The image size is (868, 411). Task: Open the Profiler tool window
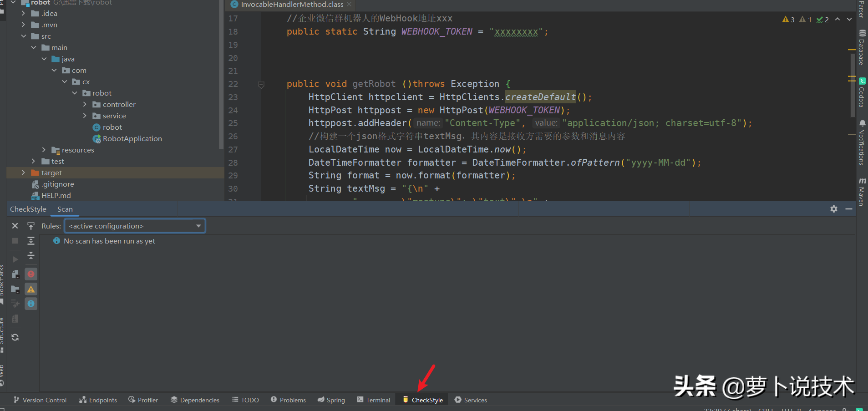(x=143, y=400)
